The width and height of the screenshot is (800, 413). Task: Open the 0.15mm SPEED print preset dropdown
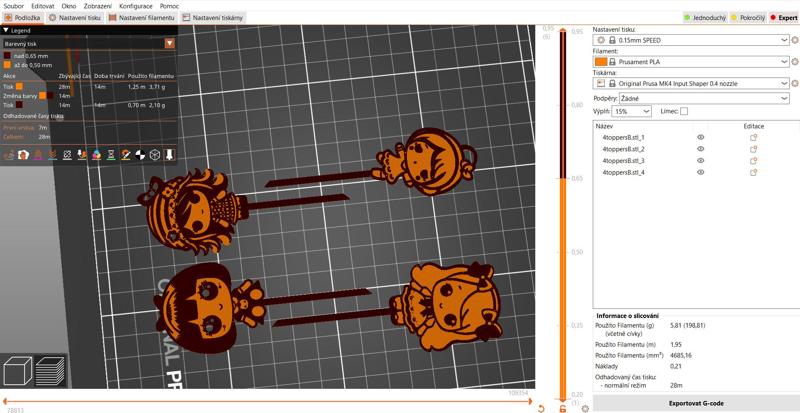click(x=692, y=40)
